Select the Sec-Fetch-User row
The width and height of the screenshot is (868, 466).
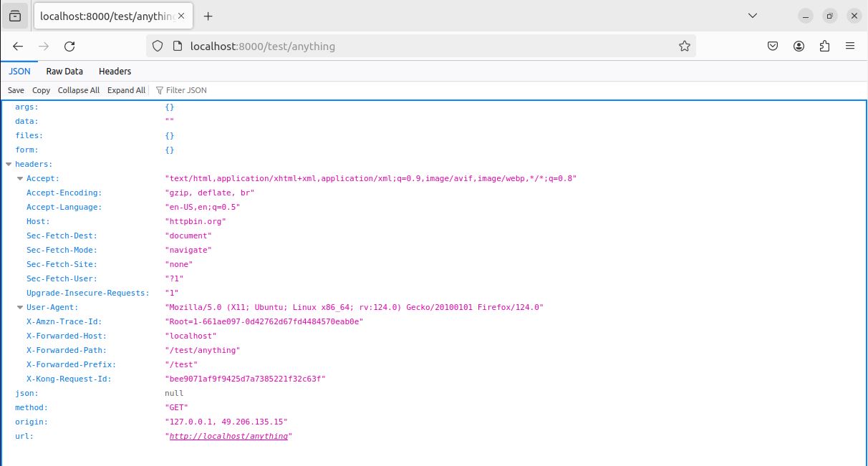(434, 278)
